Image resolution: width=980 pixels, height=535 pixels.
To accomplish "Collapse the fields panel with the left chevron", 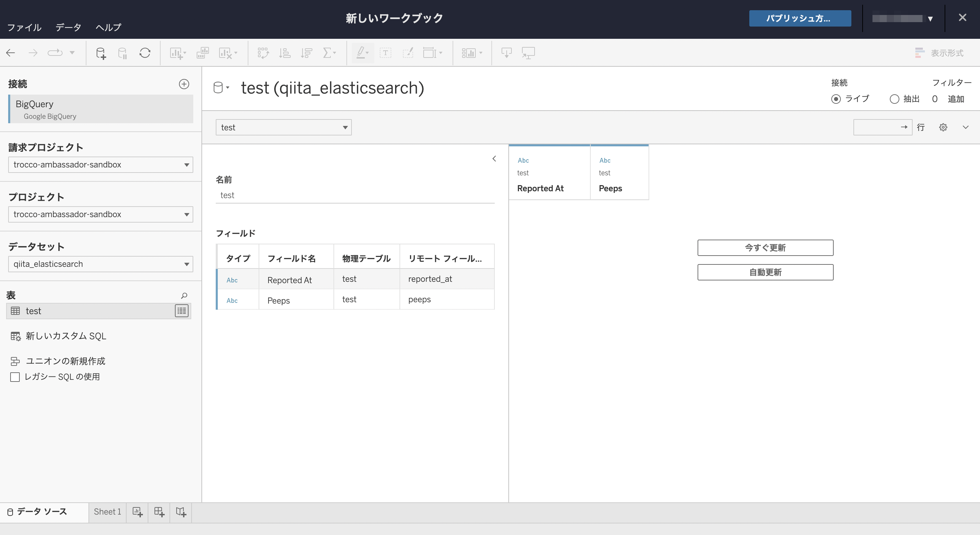I will [494, 159].
